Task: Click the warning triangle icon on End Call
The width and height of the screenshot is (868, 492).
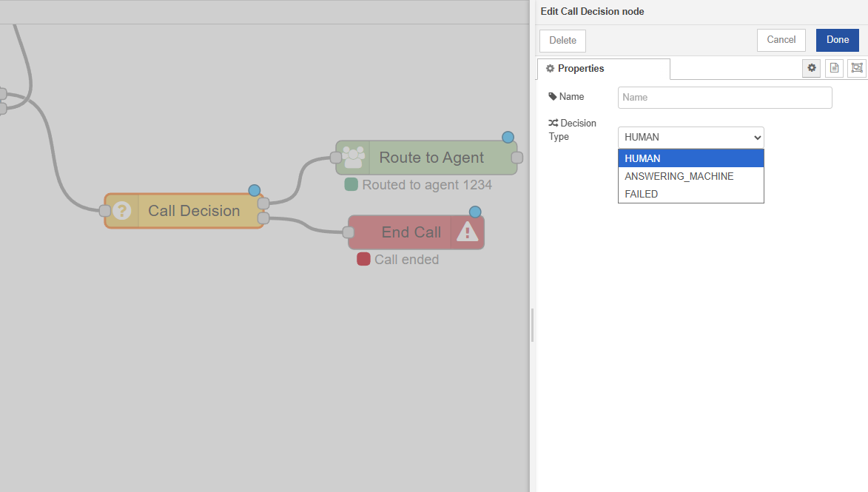Action: (x=468, y=232)
